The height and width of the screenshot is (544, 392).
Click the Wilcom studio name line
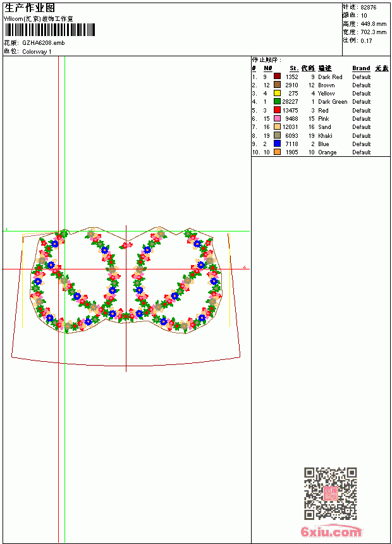pyautogui.click(x=39, y=19)
